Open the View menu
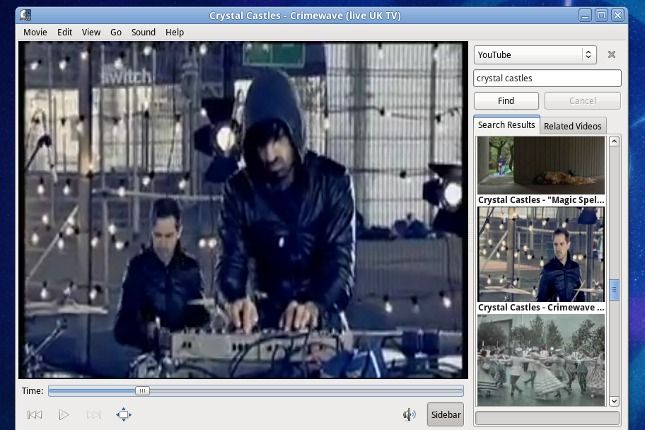The height and width of the screenshot is (430, 645). [x=91, y=32]
